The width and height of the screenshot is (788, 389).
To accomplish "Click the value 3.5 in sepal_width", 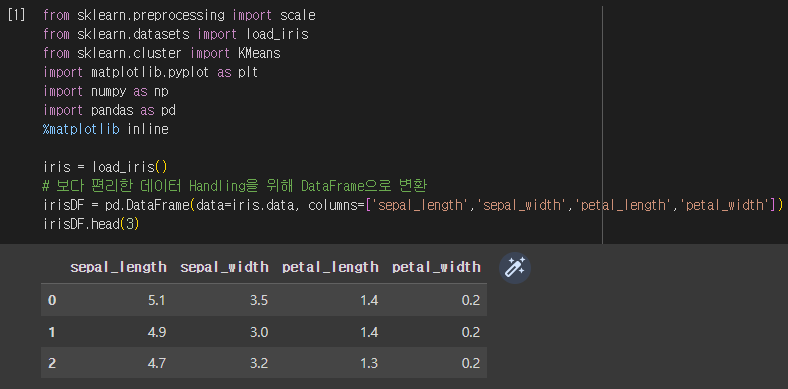I will pyautogui.click(x=259, y=301).
